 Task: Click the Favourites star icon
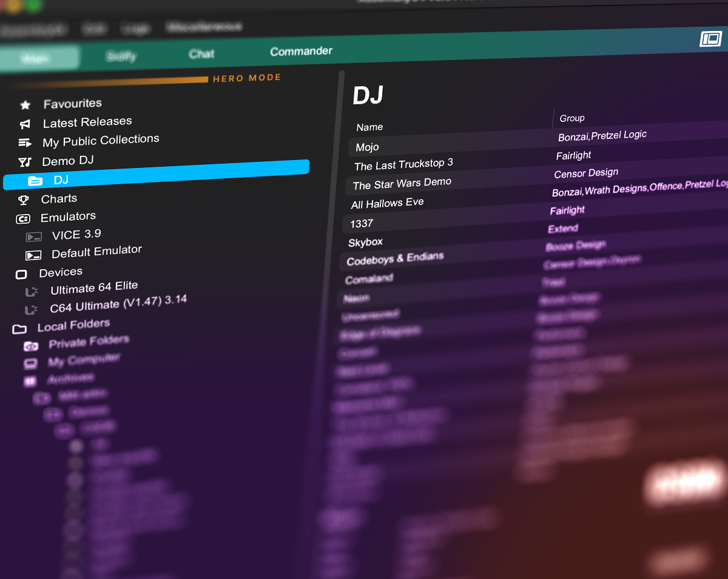click(x=25, y=105)
